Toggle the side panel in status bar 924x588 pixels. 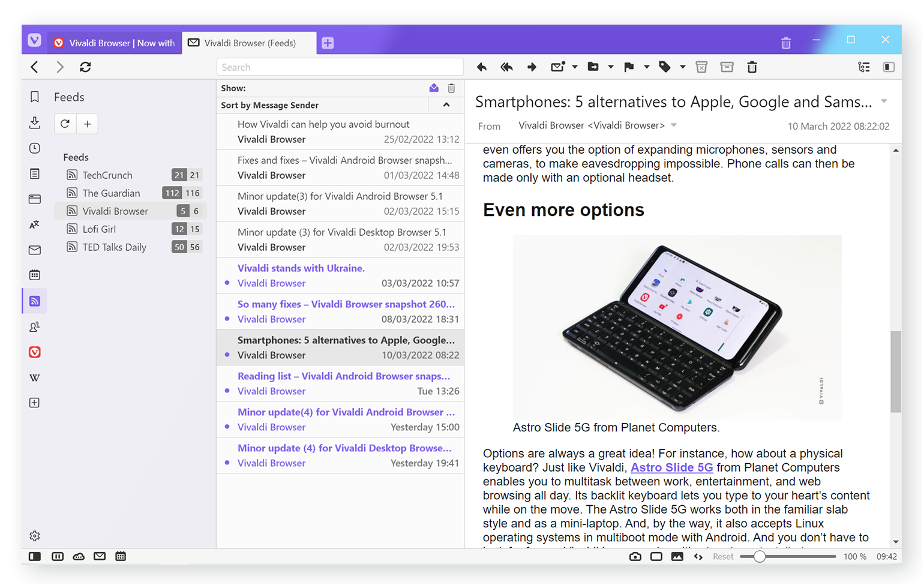pos(35,556)
